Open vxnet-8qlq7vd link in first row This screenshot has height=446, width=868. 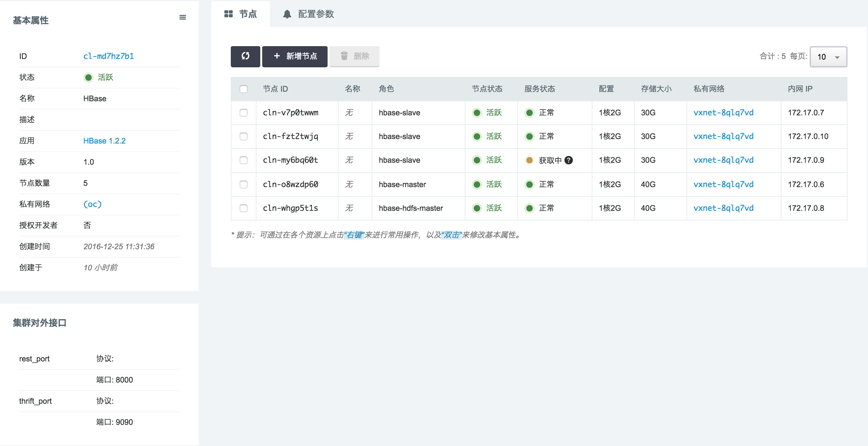tap(723, 113)
